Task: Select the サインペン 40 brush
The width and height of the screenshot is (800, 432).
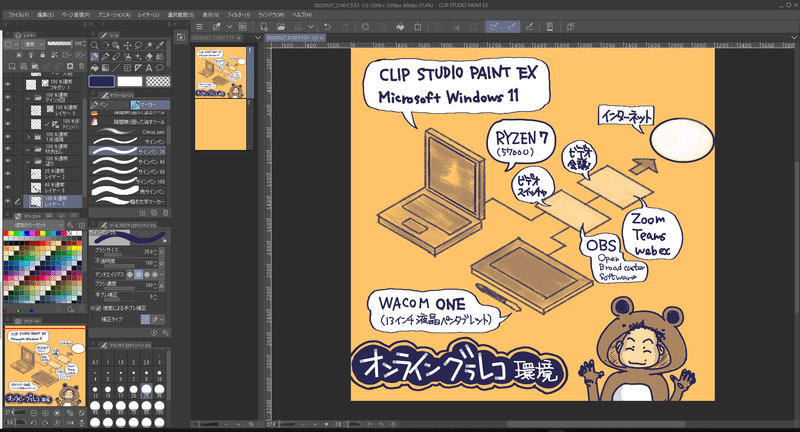Action: pyautogui.click(x=130, y=162)
